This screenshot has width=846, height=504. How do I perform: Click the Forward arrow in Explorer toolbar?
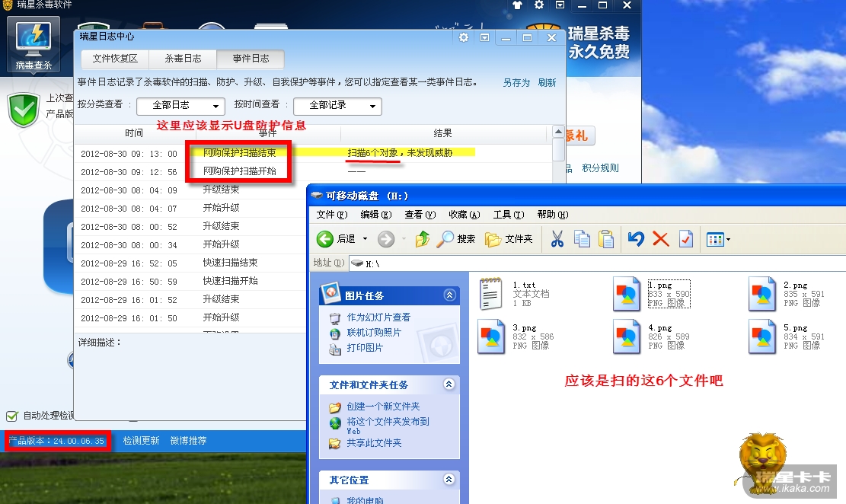tap(386, 238)
